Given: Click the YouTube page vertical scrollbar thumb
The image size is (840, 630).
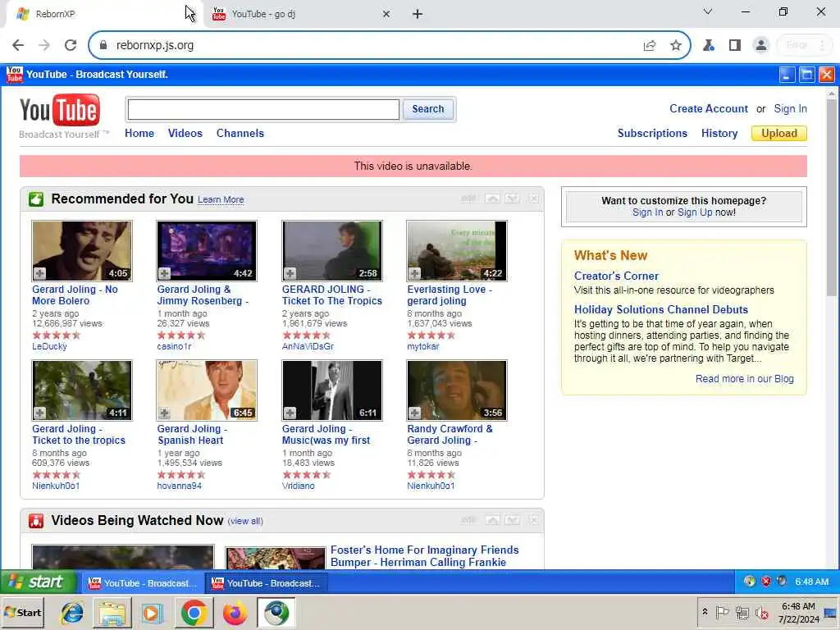Looking at the screenshot, I should [x=831, y=197].
